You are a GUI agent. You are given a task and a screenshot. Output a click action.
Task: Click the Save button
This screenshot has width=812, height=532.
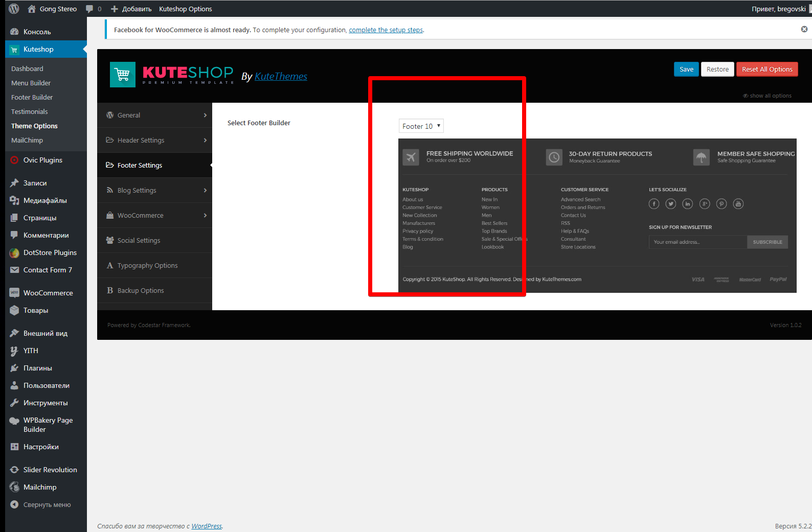pos(686,70)
